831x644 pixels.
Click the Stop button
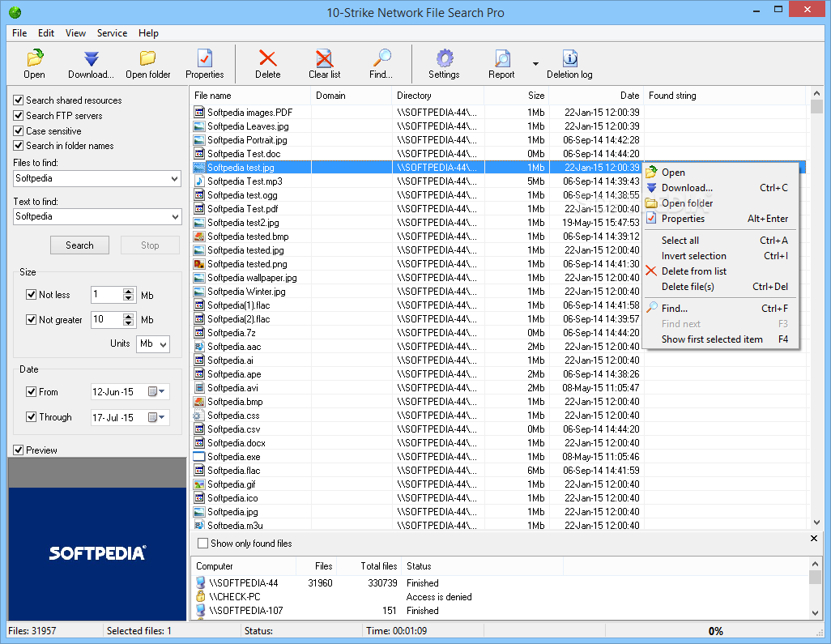pyautogui.click(x=150, y=245)
